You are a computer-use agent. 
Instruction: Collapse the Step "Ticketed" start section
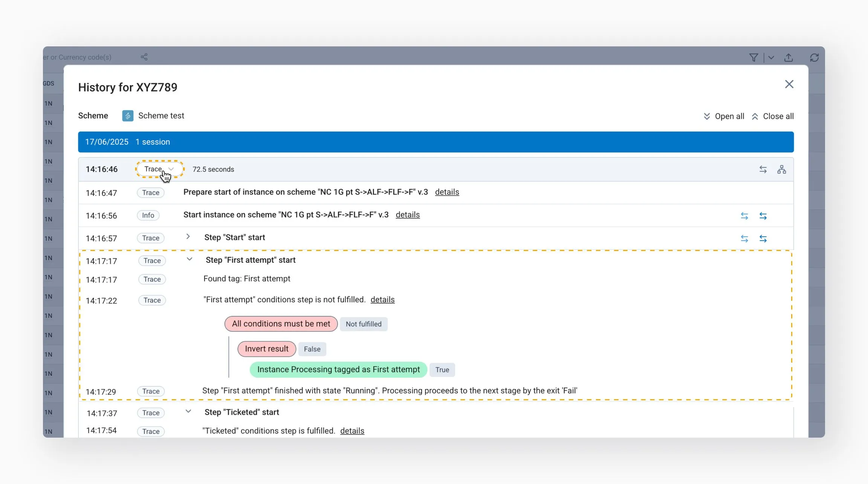tap(188, 412)
